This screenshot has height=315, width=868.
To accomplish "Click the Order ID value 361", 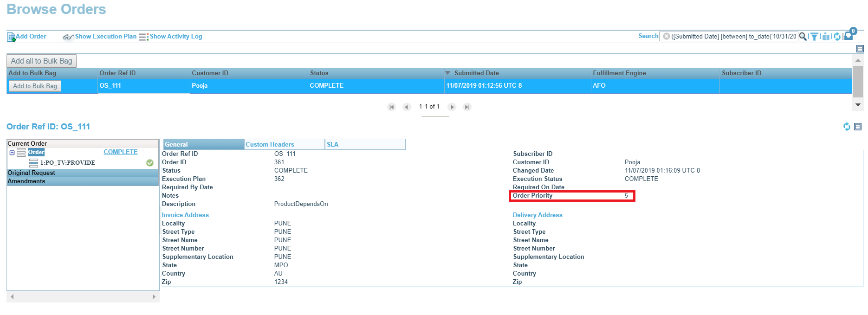I will tap(279, 162).
